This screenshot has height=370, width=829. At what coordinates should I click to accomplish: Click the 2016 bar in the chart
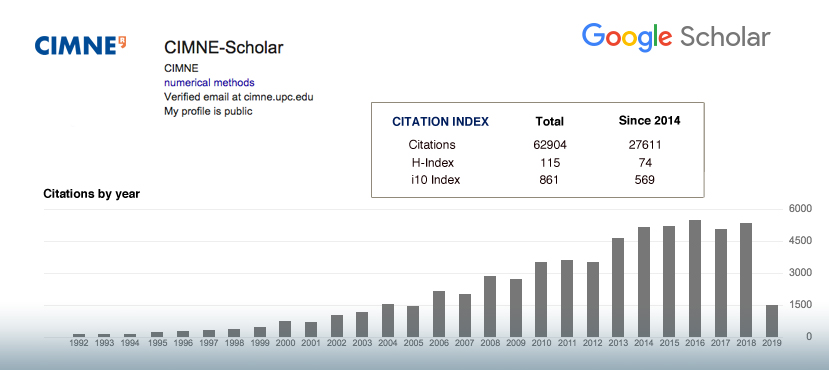point(694,279)
